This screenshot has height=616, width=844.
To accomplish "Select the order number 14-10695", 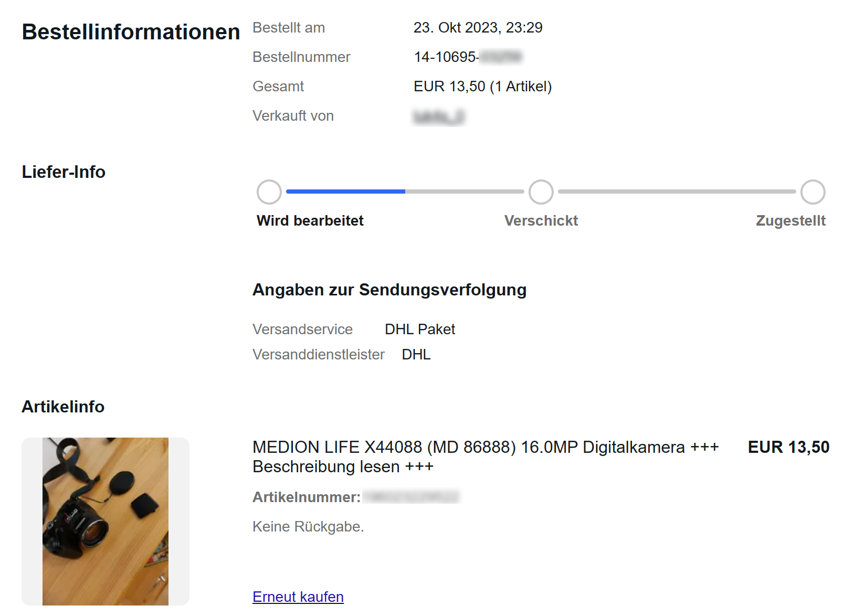I will (468, 57).
